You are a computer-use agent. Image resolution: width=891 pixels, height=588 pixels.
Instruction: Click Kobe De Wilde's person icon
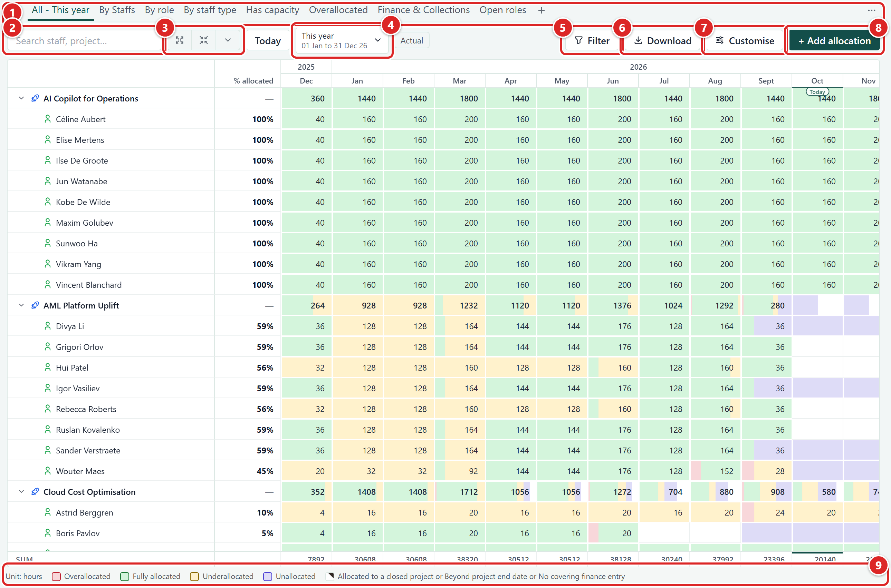tap(48, 202)
